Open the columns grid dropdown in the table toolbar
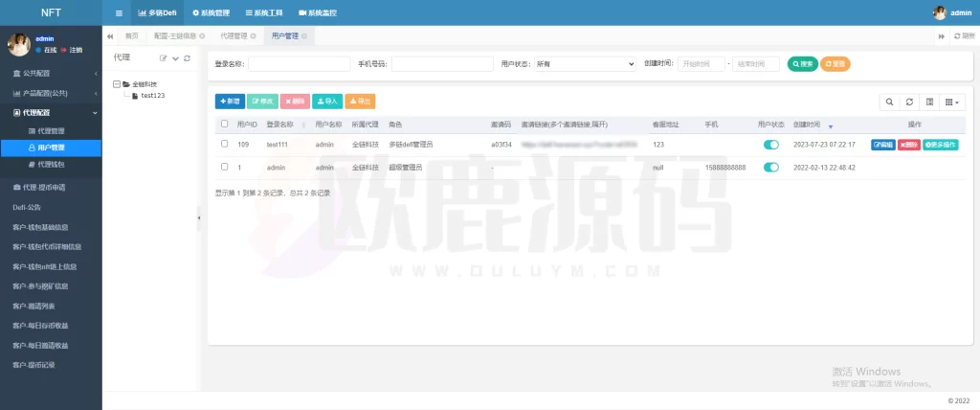 [952, 102]
